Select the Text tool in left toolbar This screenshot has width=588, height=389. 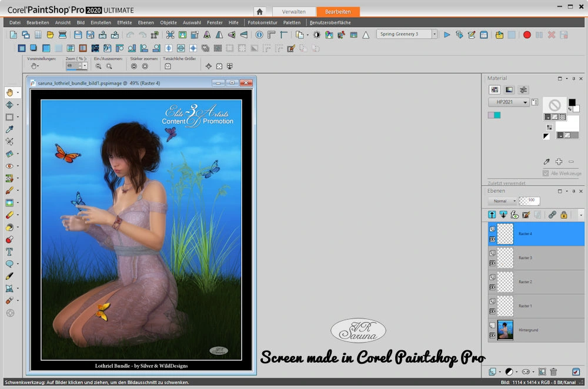coord(9,251)
